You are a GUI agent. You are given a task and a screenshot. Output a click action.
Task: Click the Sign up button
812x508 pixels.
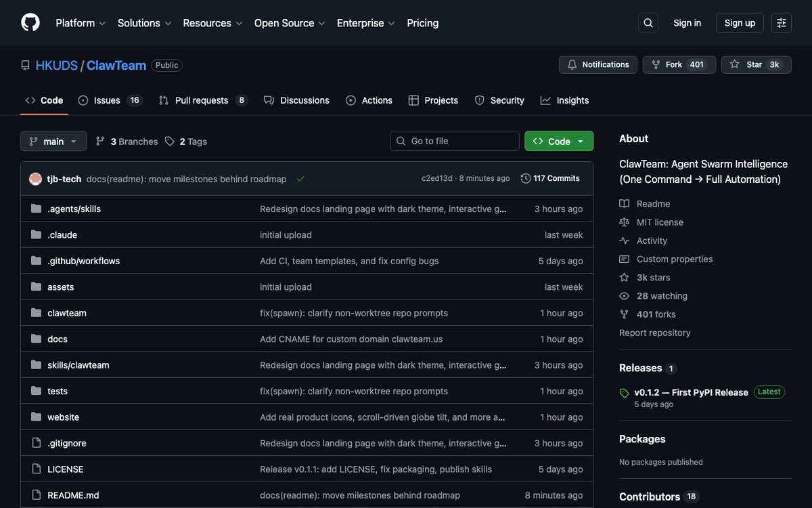[x=740, y=23]
